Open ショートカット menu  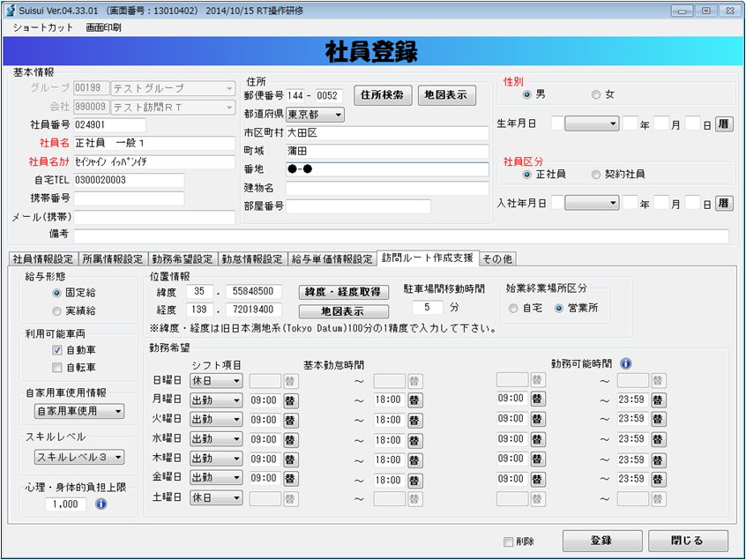(43, 27)
